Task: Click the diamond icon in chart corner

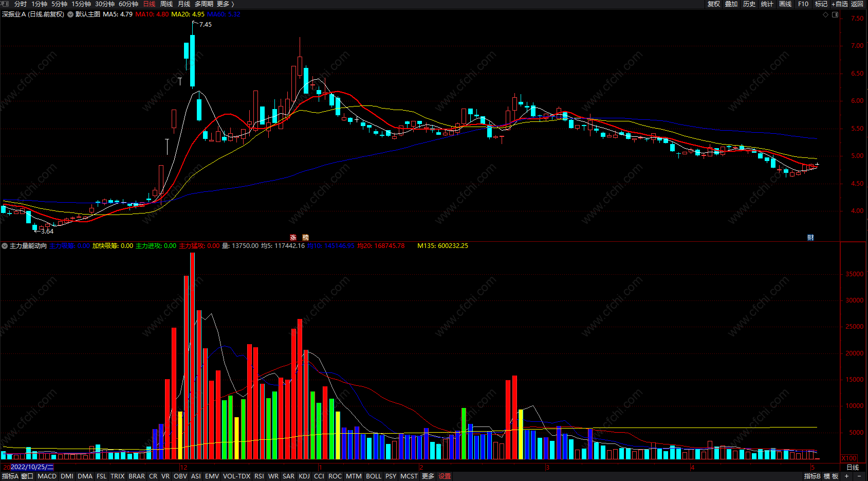Action: [x=826, y=14]
